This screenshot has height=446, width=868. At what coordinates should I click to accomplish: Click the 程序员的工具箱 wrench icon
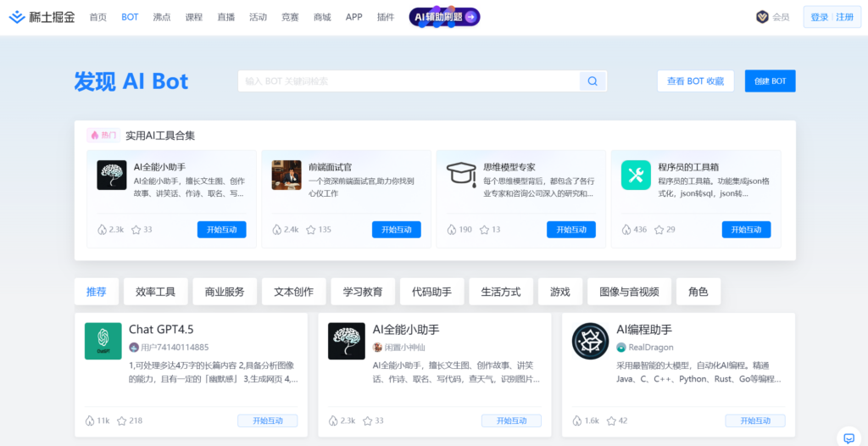636,175
